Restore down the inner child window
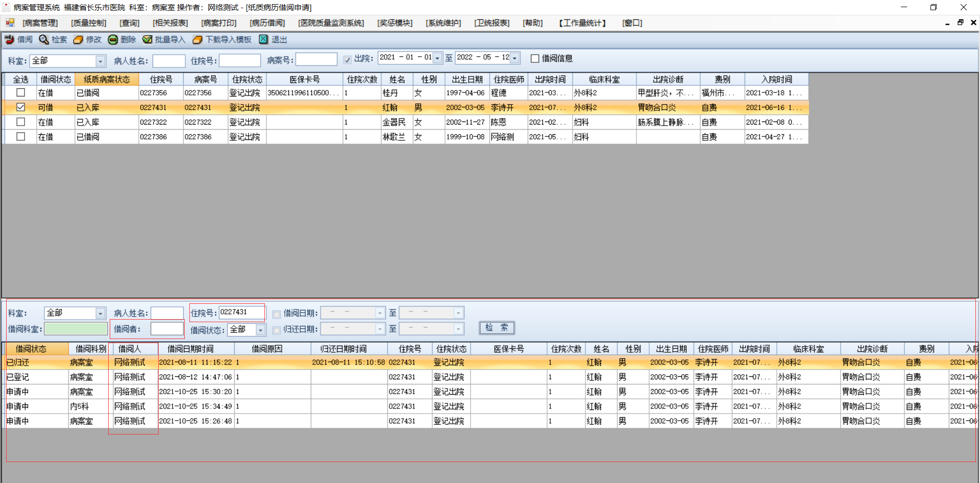The image size is (980, 483). point(961,23)
